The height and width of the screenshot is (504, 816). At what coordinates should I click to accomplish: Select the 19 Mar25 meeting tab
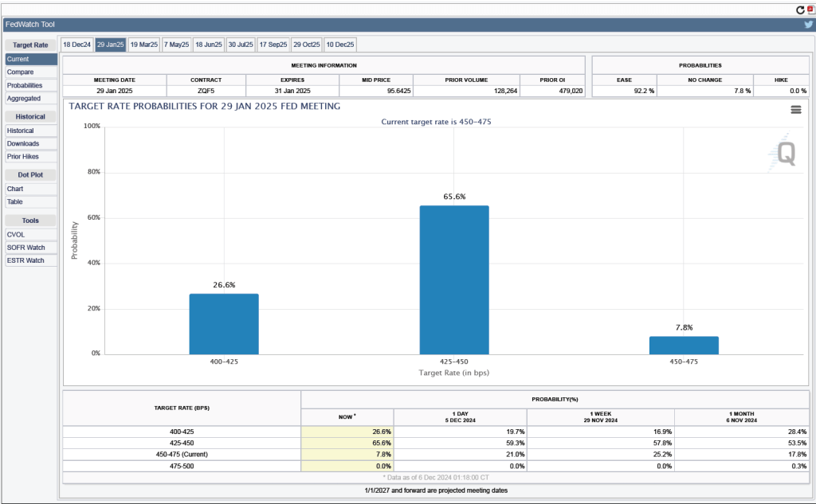144,45
